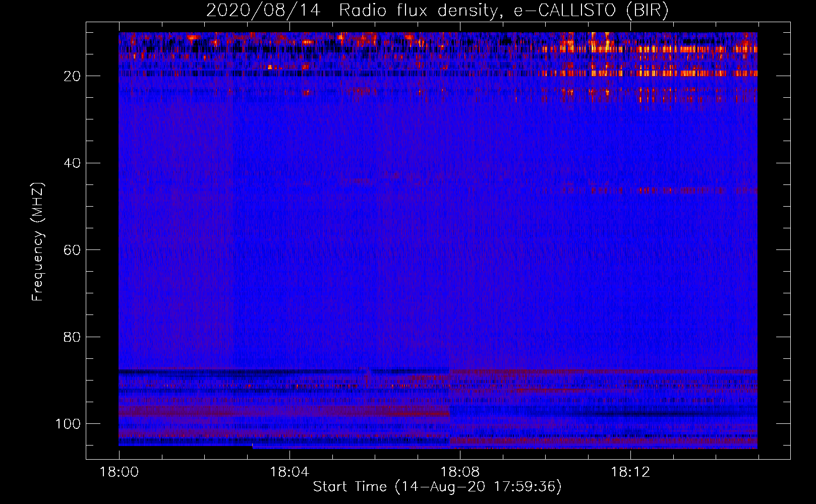Click the 80 frequency tick label

click(x=73, y=337)
